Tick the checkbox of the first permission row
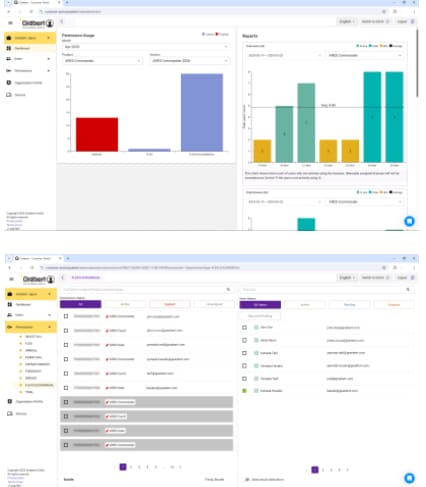The width and height of the screenshot is (426, 487). [66, 316]
